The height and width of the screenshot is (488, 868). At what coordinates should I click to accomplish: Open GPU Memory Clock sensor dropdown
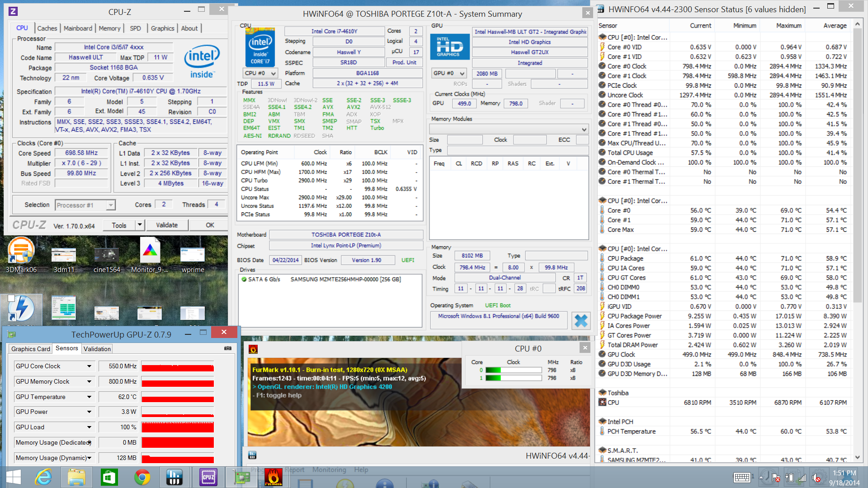click(89, 382)
